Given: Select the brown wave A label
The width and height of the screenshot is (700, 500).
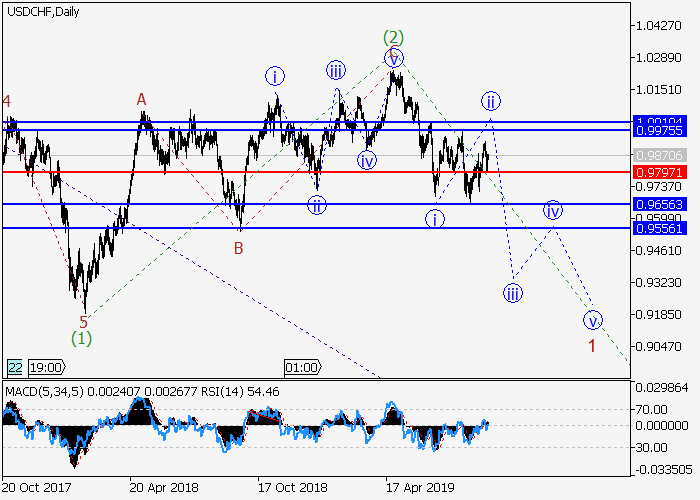Looking at the screenshot, I should (x=142, y=99).
